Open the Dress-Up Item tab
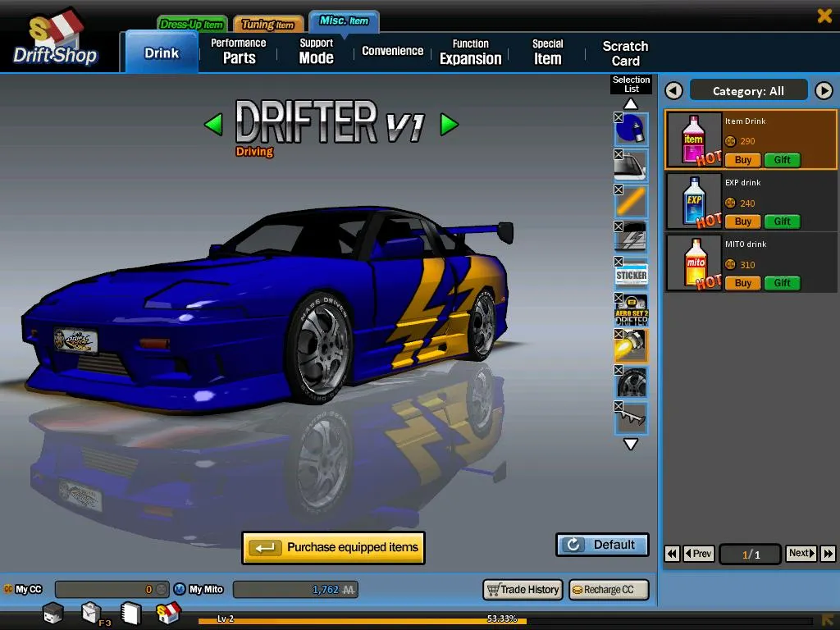840x630 pixels. (x=192, y=24)
